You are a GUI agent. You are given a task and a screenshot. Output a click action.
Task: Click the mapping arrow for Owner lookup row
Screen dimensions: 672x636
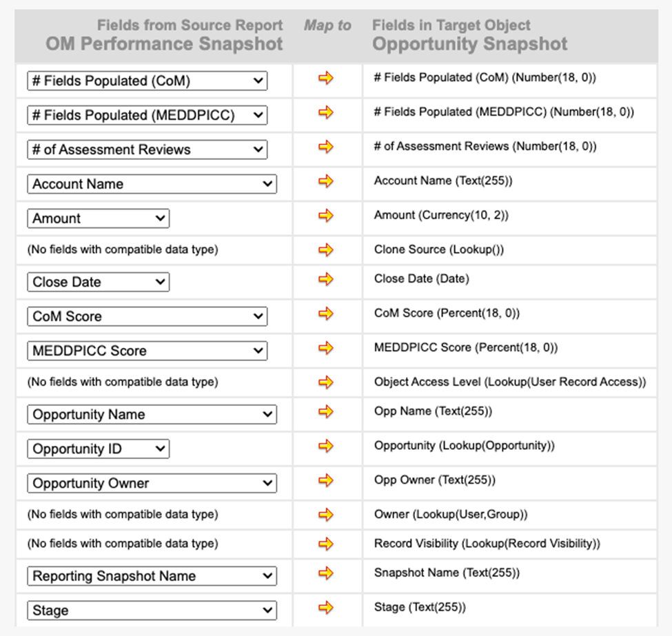tap(326, 514)
